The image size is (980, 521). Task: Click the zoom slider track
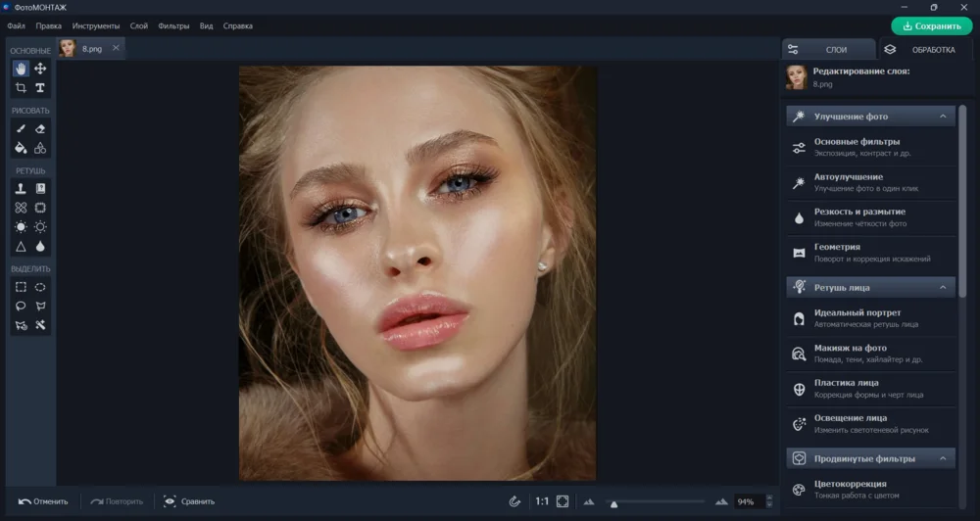pyautogui.click(x=657, y=501)
